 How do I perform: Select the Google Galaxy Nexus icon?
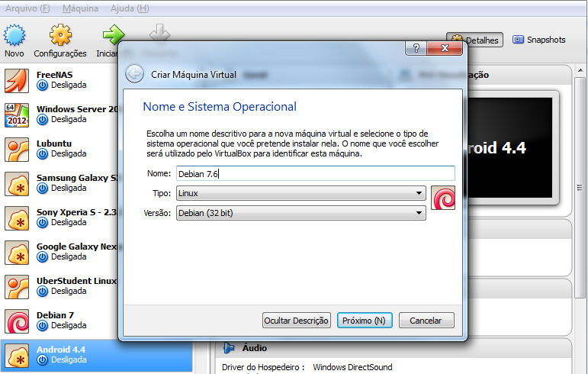tap(17, 253)
